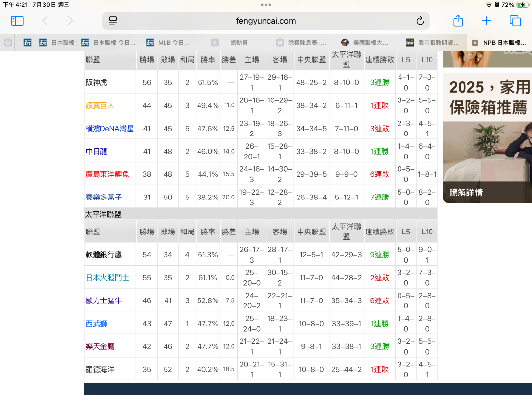Reload the fengyuncai.com page
This screenshot has height=399, width=532.
[420, 21]
